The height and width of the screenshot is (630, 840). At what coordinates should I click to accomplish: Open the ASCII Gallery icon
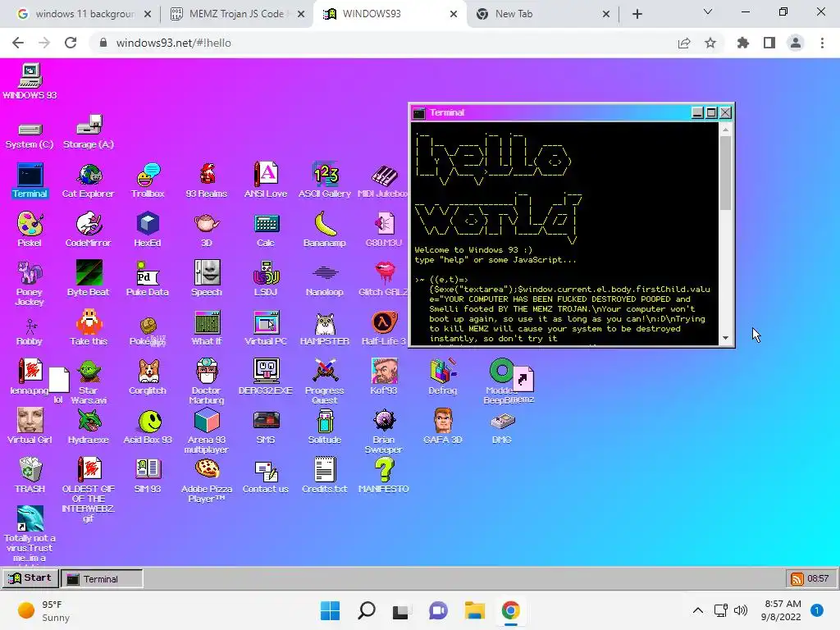point(325,180)
